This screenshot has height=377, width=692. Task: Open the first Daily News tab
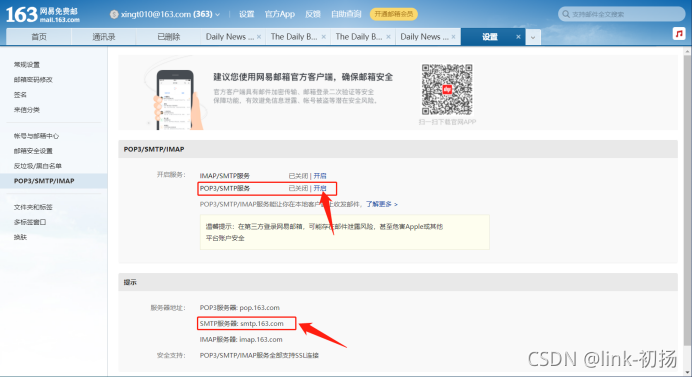229,37
